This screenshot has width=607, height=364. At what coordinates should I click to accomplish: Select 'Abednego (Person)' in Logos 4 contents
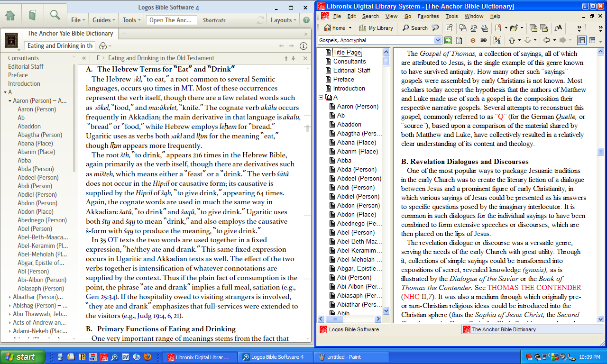click(x=42, y=220)
